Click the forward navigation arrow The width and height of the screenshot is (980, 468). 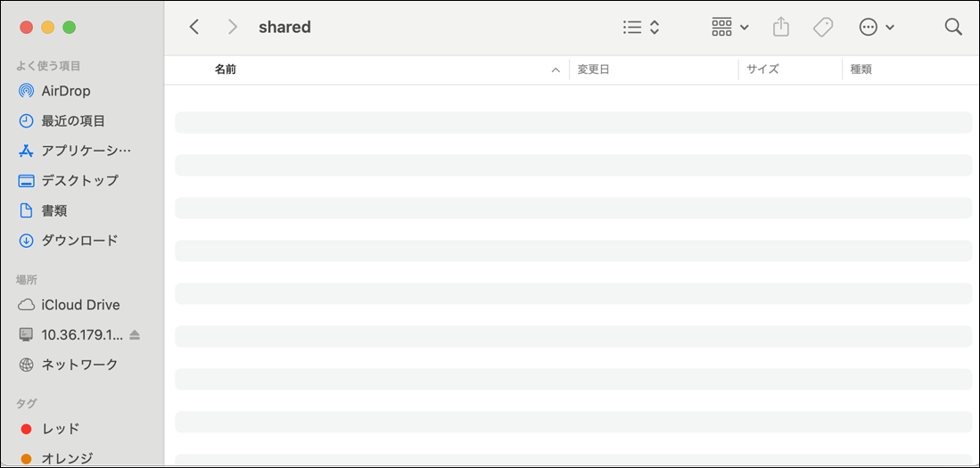click(233, 27)
